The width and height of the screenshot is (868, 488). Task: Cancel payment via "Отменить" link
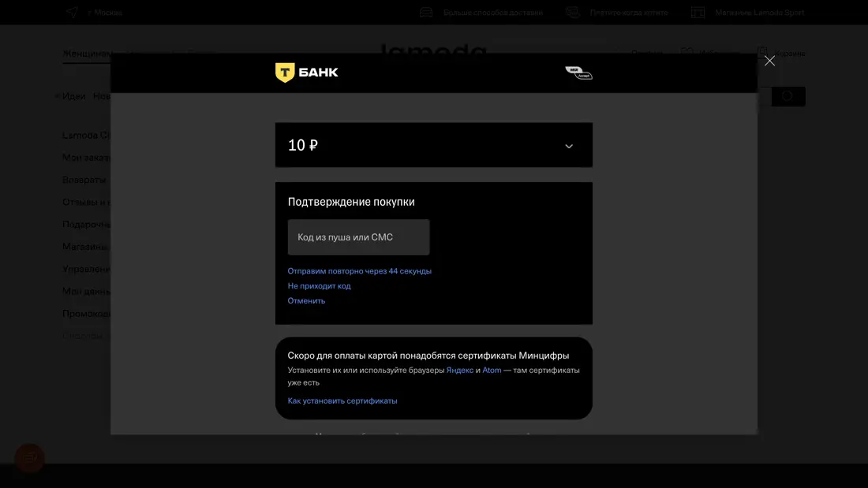306,301
